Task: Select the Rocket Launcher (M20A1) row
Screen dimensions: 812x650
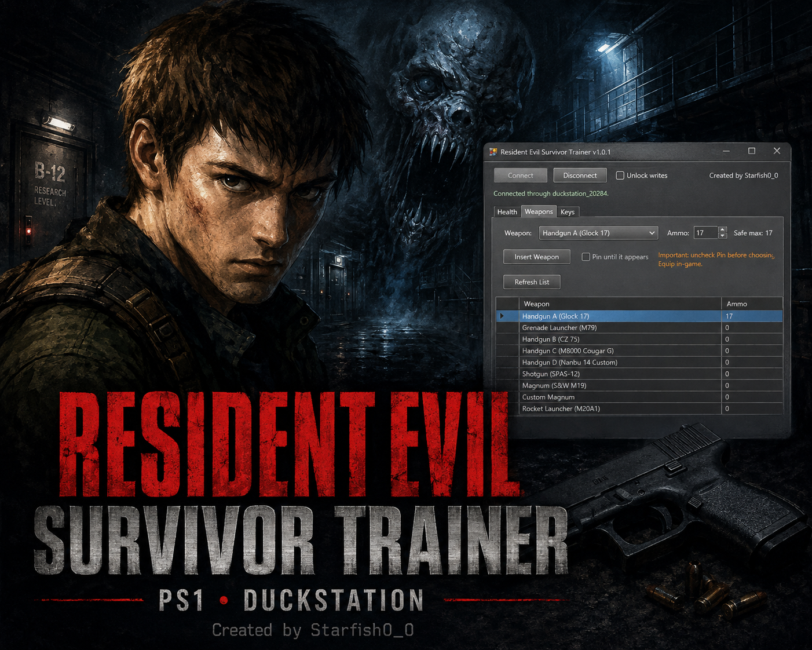Action: (639, 409)
